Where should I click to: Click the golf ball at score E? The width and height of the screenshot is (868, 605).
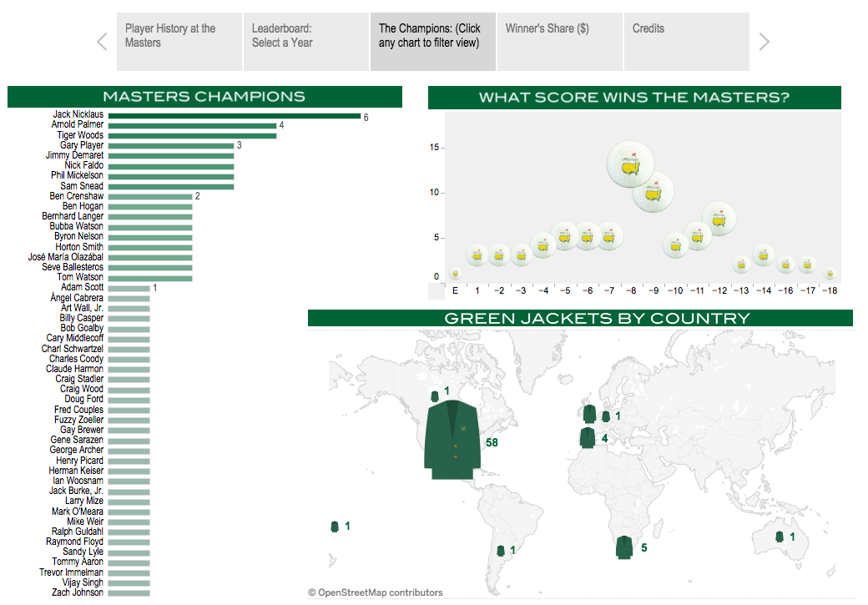pos(455,274)
